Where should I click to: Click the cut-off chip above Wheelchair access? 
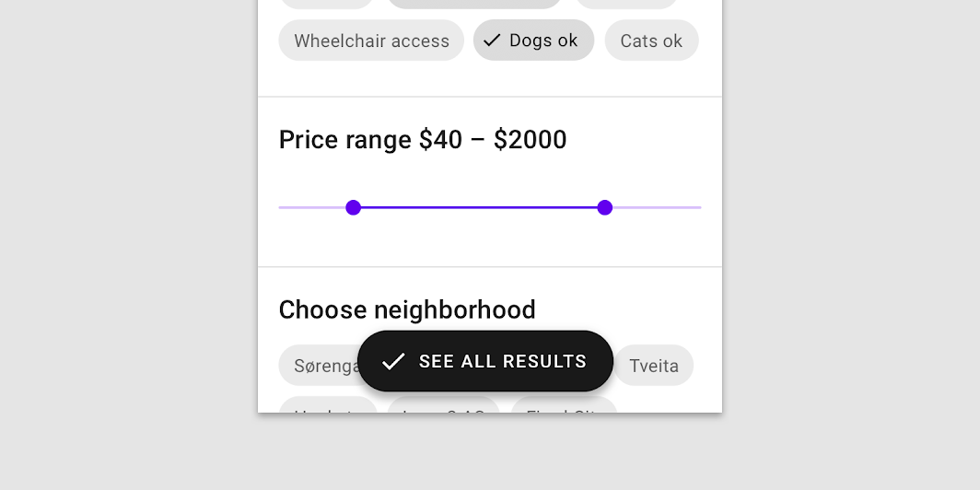tap(326, 4)
